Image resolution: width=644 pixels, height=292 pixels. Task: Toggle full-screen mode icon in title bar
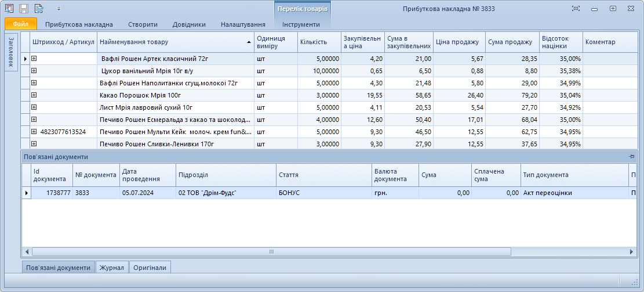click(x=576, y=9)
